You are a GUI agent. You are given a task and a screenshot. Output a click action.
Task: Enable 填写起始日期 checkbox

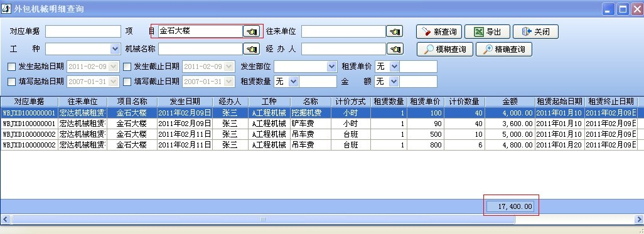click(11, 82)
